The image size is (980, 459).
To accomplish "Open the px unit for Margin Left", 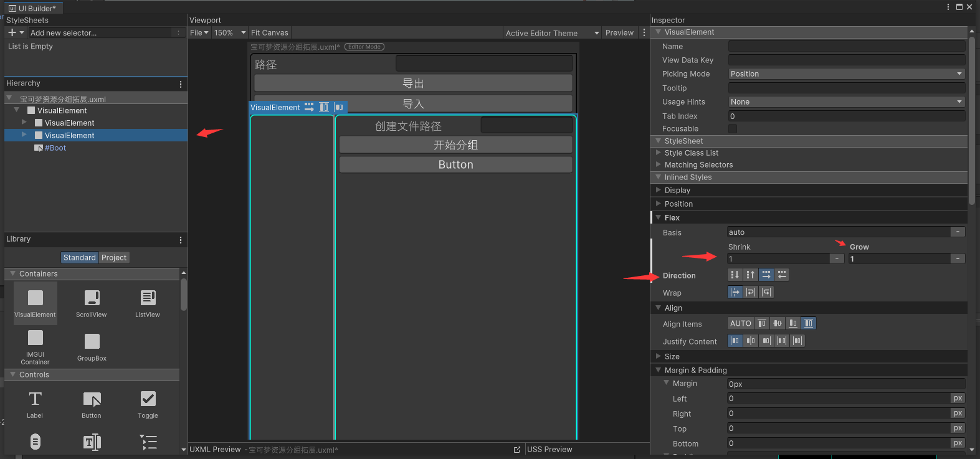I will (x=958, y=399).
